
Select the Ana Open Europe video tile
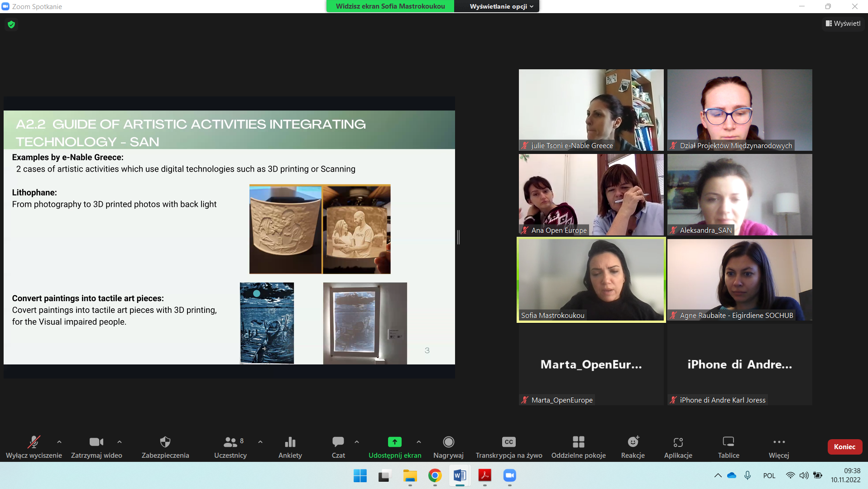pyautogui.click(x=591, y=195)
